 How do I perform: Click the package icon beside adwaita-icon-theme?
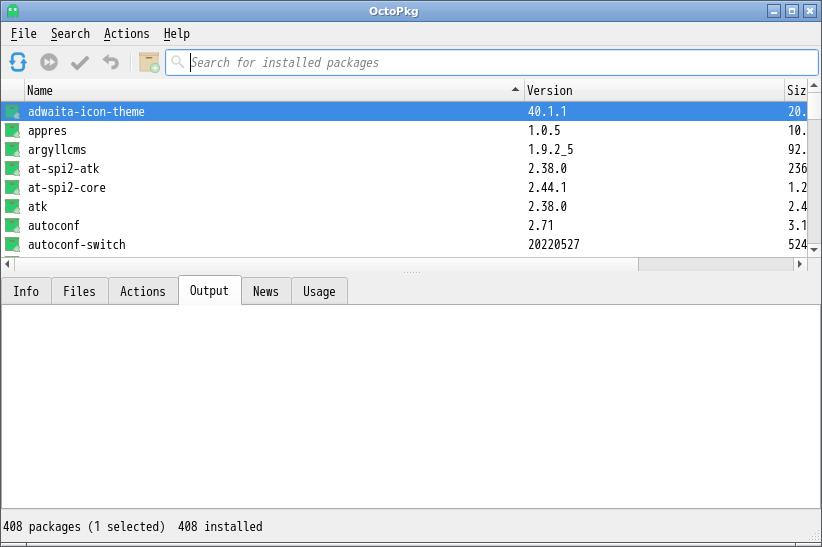[x=13, y=112]
